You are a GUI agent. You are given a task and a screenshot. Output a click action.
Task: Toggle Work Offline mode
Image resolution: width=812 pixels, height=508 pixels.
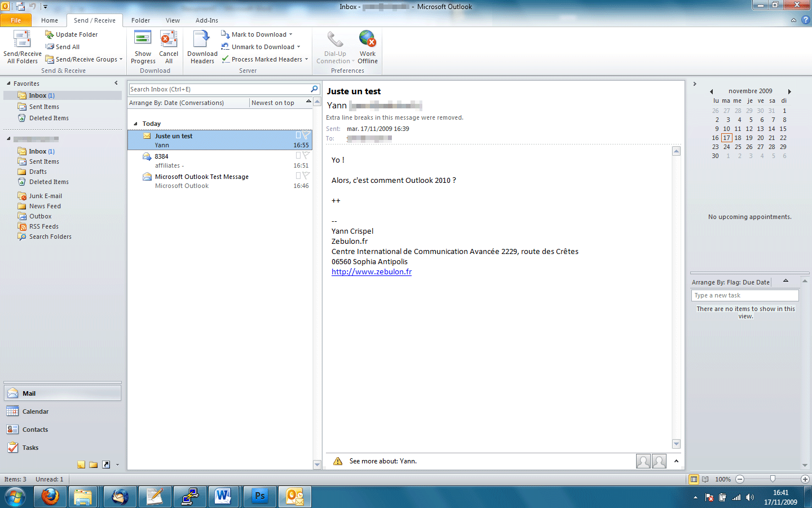click(368, 47)
